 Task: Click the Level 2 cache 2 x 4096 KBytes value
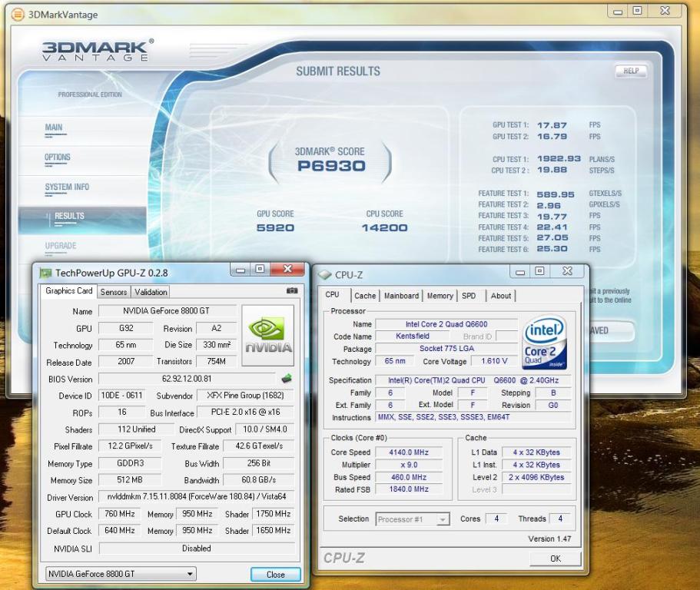pyautogui.click(x=536, y=477)
